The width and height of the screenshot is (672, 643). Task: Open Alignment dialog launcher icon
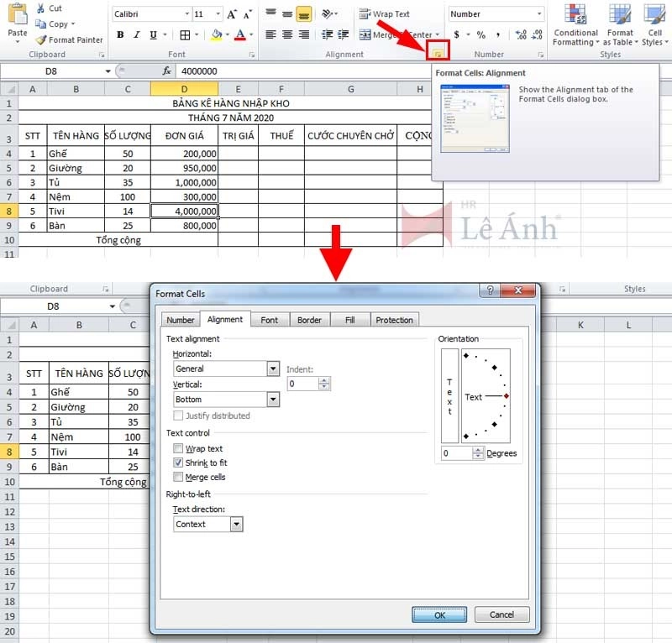coord(437,53)
